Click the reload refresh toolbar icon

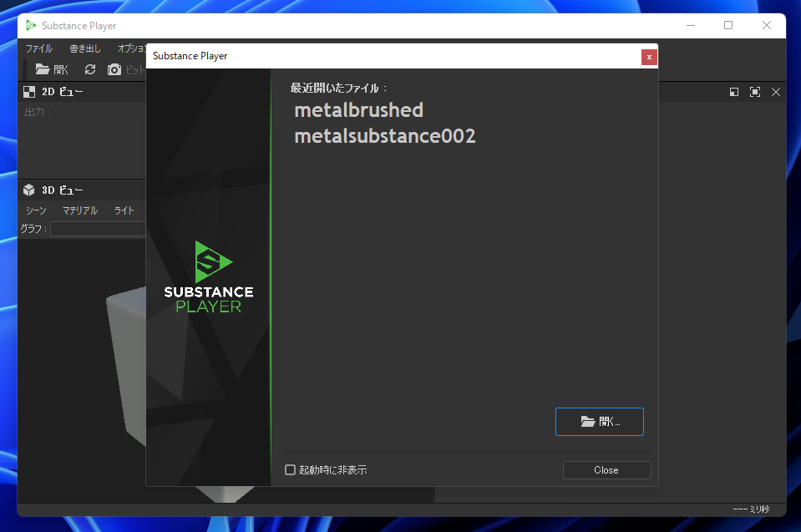coord(90,69)
